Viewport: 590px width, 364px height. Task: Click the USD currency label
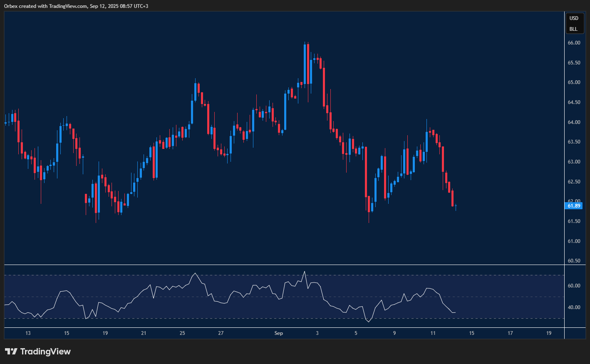(574, 18)
